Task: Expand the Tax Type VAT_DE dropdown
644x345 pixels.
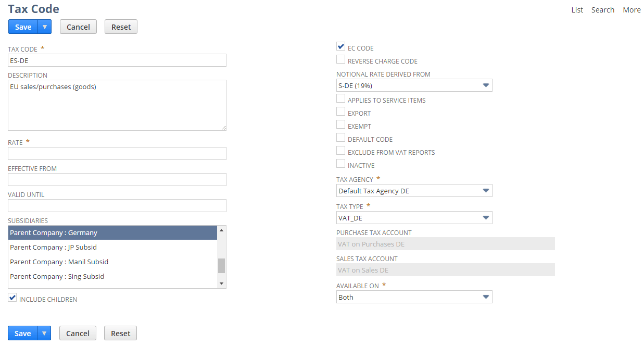Action: click(x=414, y=218)
